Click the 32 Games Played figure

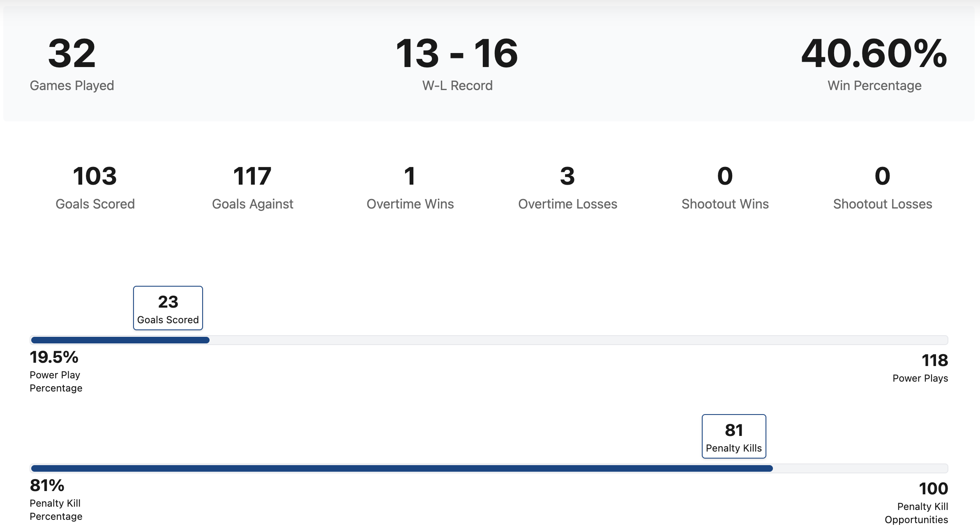(x=72, y=53)
